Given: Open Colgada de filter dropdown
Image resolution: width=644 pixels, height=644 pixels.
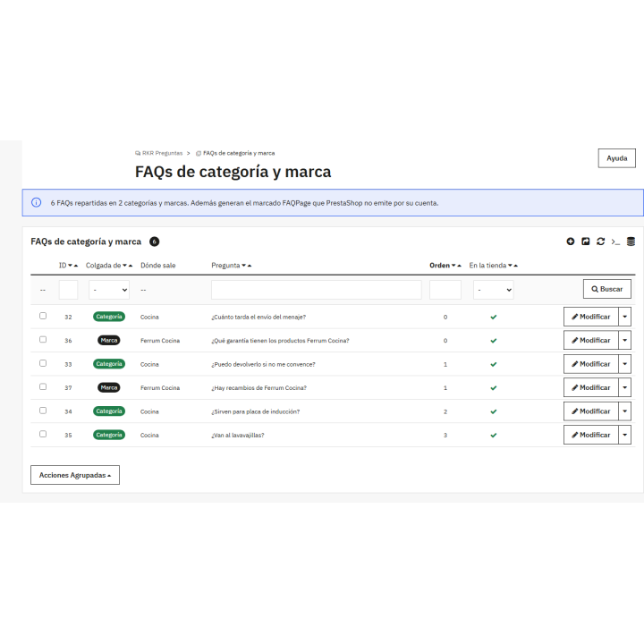Looking at the screenshot, I should coord(109,290).
